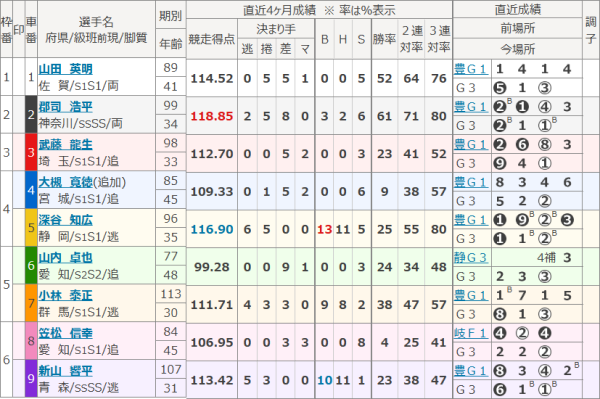This screenshot has height=399, width=600.
Task: Open racer 大槻 寛徳 profile link
Action: coord(65,182)
